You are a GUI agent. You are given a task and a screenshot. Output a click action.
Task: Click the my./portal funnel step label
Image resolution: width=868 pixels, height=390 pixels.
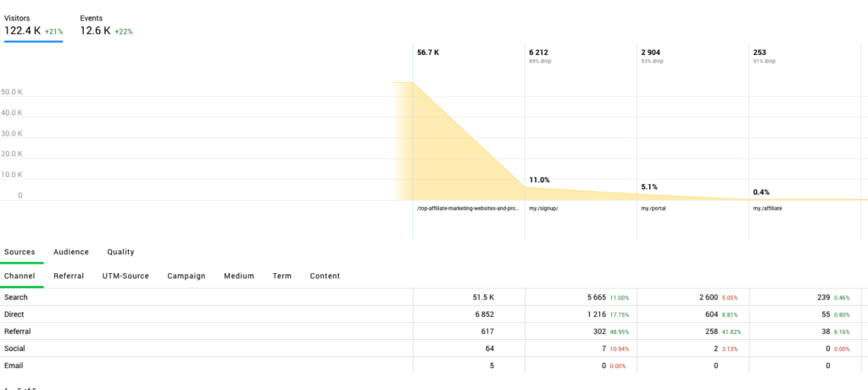coord(654,209)
